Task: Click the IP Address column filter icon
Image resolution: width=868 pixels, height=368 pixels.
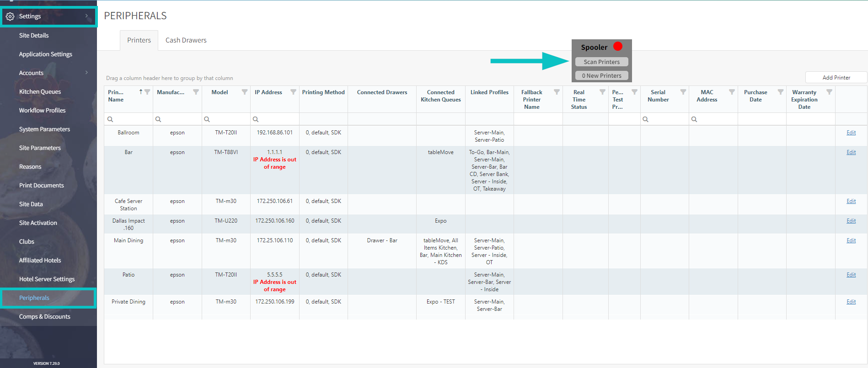Action: (x=293, y=92)
